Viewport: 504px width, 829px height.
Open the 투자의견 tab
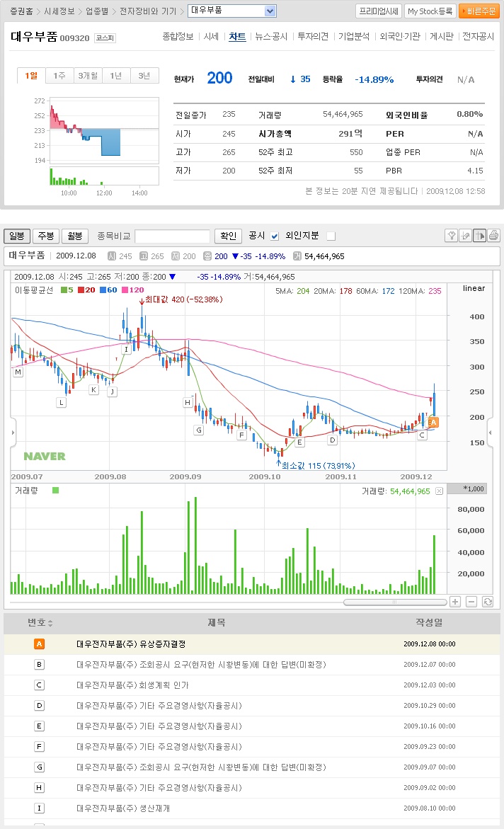pyautogui.click(x=313, y=37)
